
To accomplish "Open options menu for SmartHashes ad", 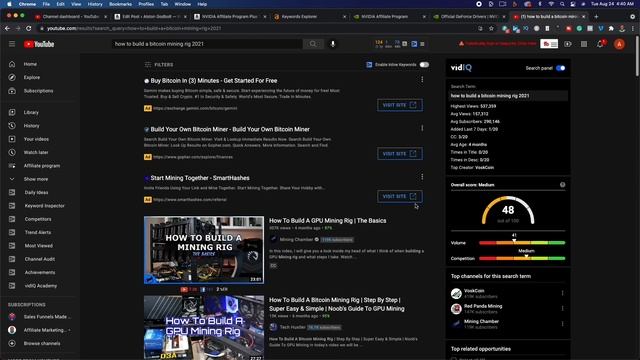I will (x=422, y=177).
